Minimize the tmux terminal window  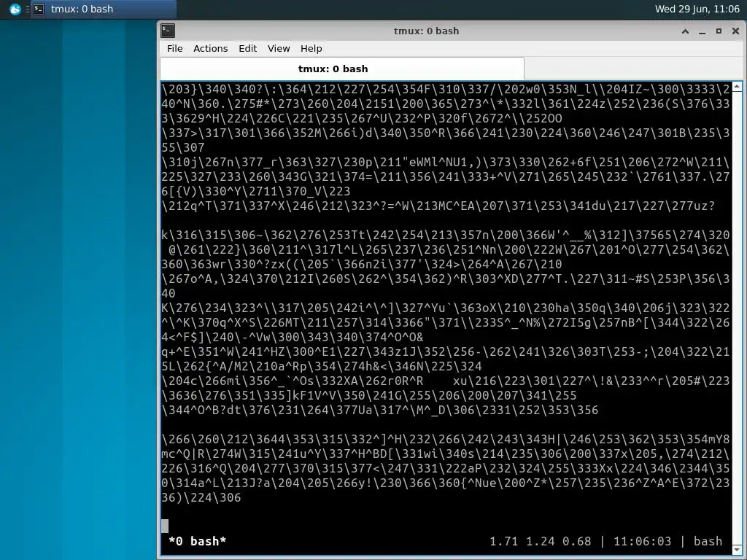coord(702,31)
